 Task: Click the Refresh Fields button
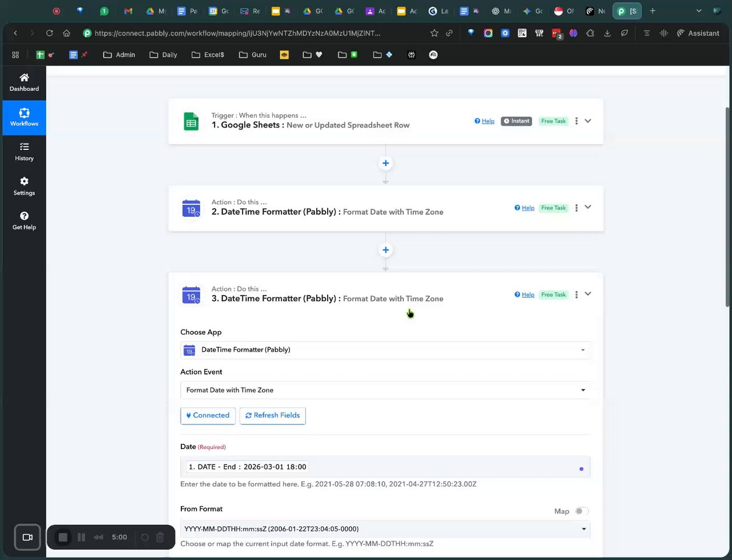273,416
